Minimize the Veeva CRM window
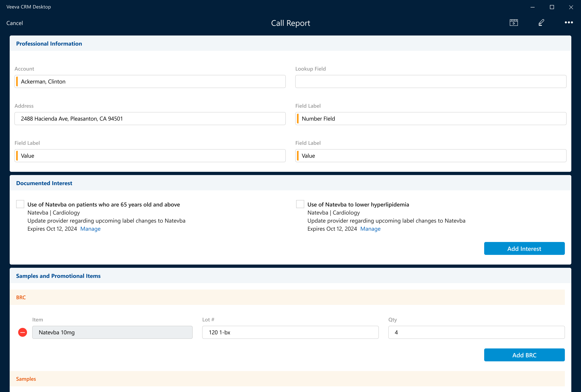581x392 pixels. [533, 7]
